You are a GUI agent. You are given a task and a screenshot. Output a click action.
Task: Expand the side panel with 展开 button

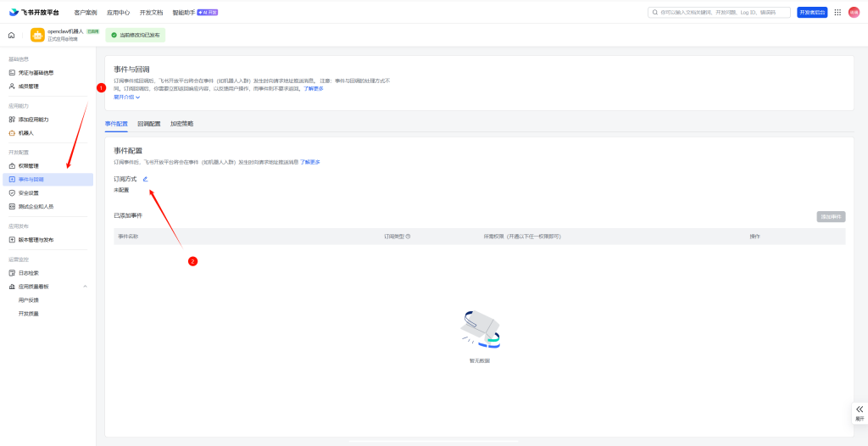860,413
